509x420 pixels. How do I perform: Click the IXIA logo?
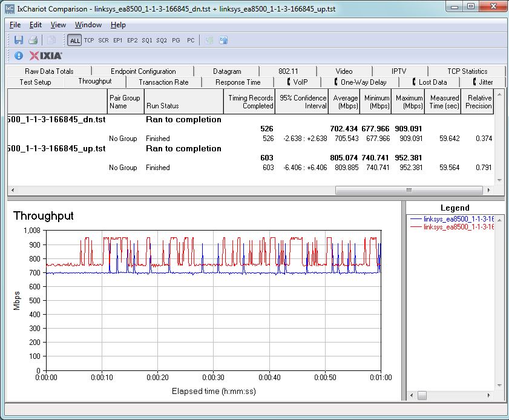tap(46, 56)
